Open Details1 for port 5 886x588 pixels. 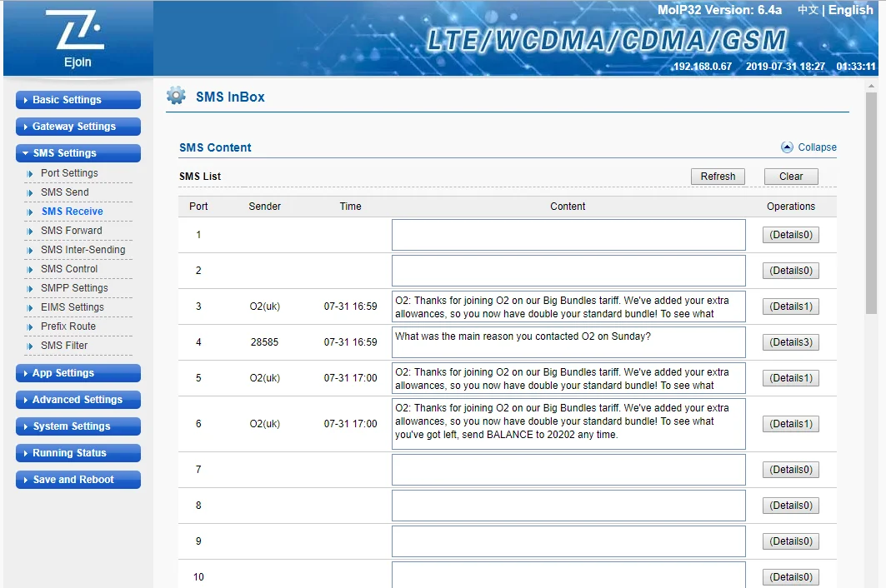[790, 378]
